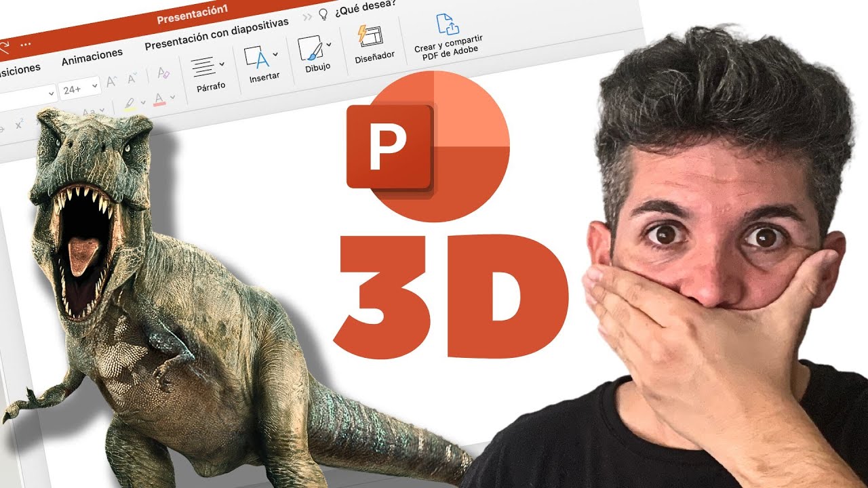Open the highlight color dropdown arrow
The width and height of the screenshot is (868, 488).
click(143, 102)
